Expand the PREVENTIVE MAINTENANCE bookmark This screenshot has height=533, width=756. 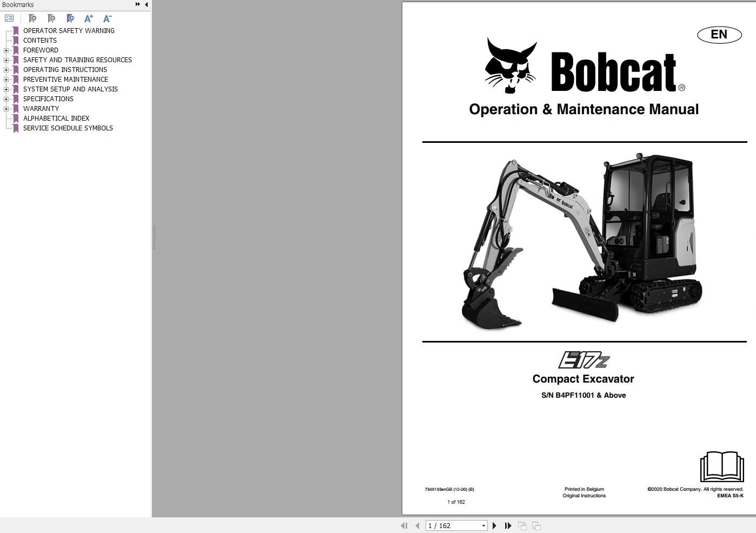pyautogui.click(x=6, y=80)
